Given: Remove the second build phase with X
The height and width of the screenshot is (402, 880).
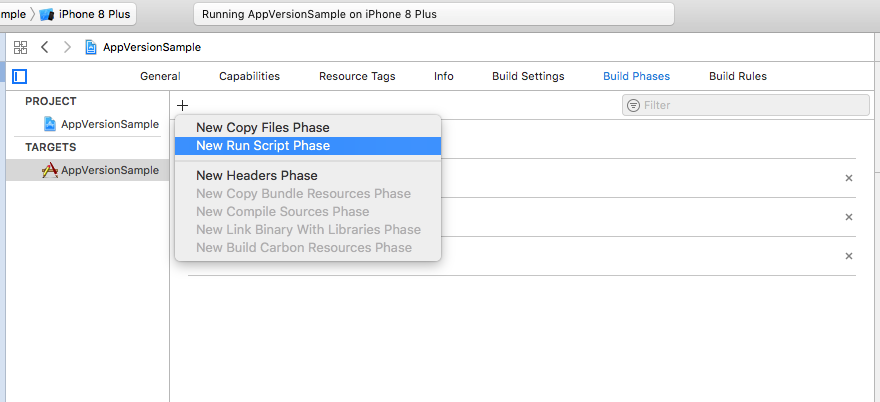Looking at the screenshot, I should (x=849, y=217).
